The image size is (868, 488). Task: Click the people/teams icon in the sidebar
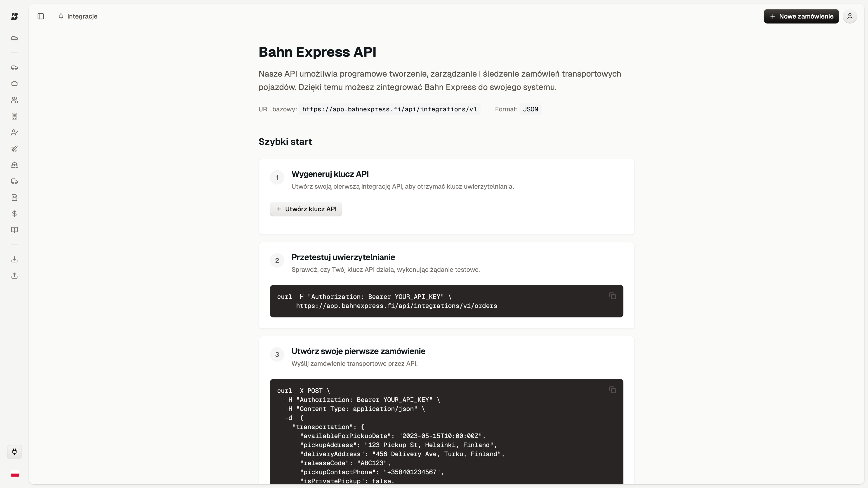point(14,100)
